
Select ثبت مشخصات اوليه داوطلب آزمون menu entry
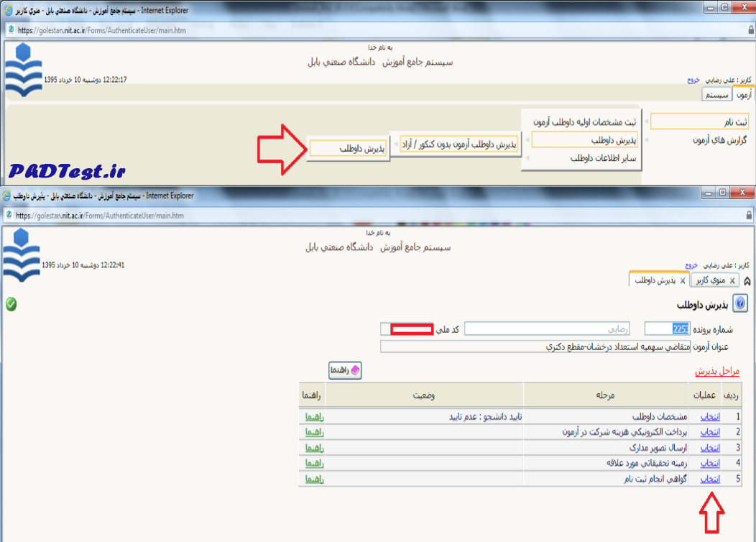pos(584,122)
